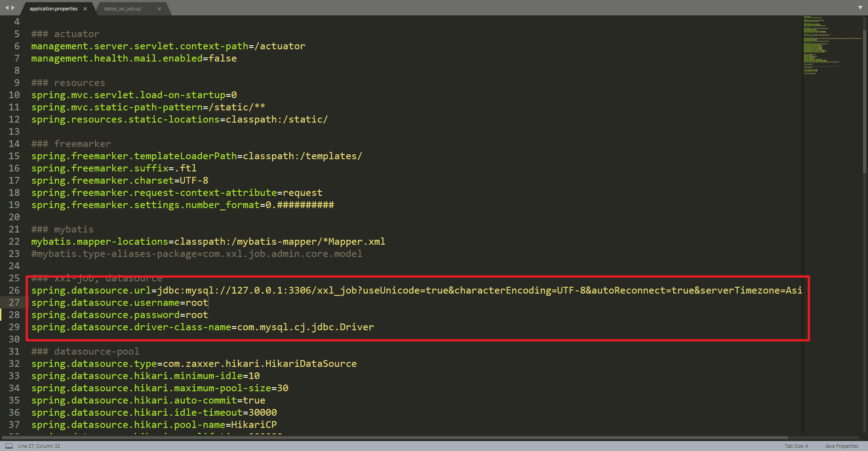Close the application.properties tab
This screenshot has width=868, height=451.
[85, 9]
